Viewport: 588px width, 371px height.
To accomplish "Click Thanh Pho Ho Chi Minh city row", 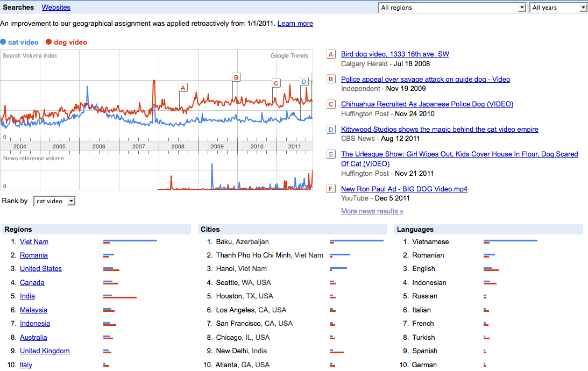I will (269, 255).
